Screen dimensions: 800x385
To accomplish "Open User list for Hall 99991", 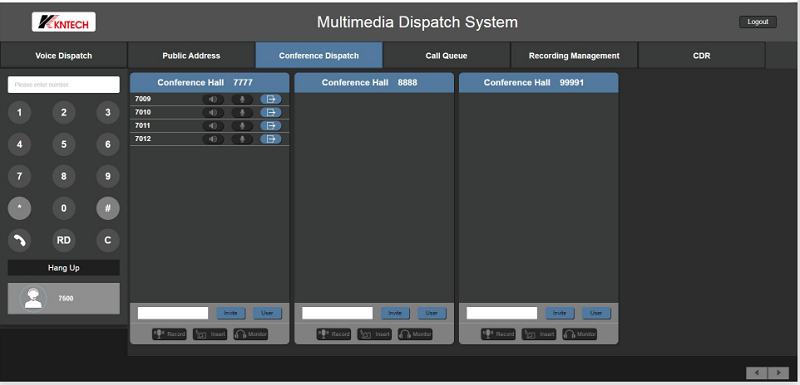I will click(x=596, y=313).
